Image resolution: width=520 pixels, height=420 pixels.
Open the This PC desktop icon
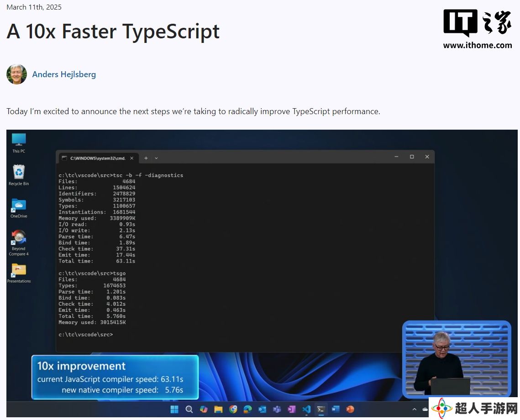click(x=19, y=143)
